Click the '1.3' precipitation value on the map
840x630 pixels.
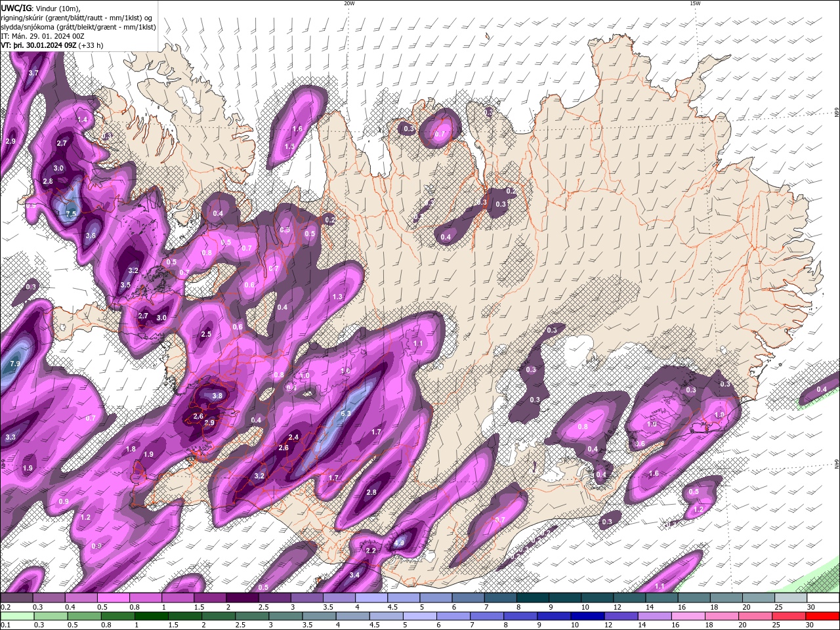[337, 297]
